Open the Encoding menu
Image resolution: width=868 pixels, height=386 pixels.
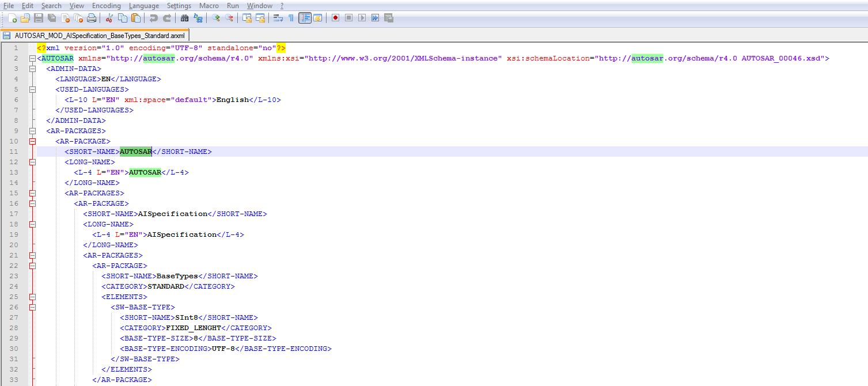tap(107, 5)
